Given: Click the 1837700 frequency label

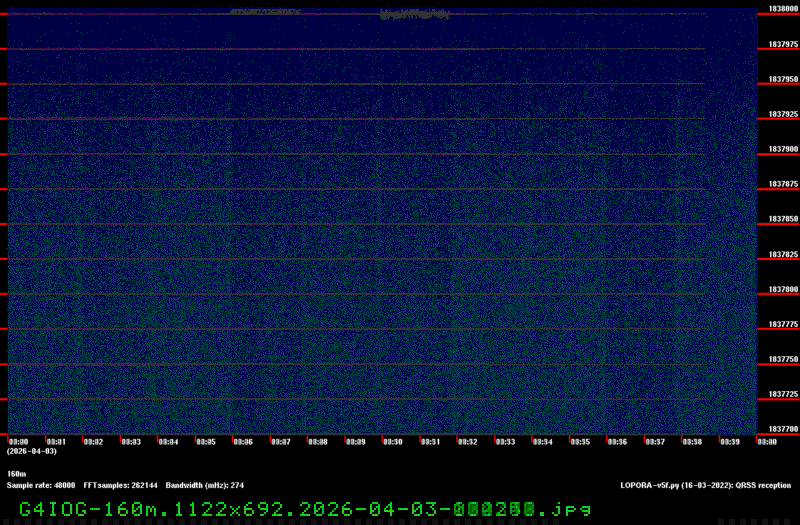Looking at the screenshot, I should pyautogui.click(x=783, y=429).
